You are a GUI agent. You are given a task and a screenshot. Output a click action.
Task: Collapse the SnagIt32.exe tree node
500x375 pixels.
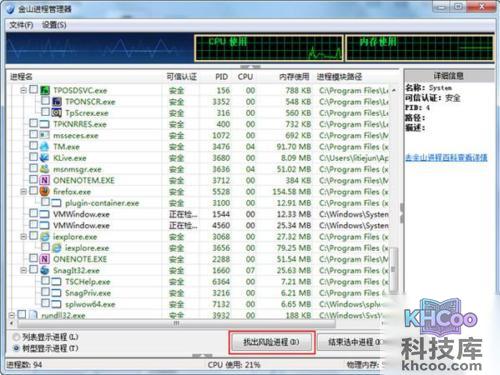pyautogui.click(x=23, y=270)
